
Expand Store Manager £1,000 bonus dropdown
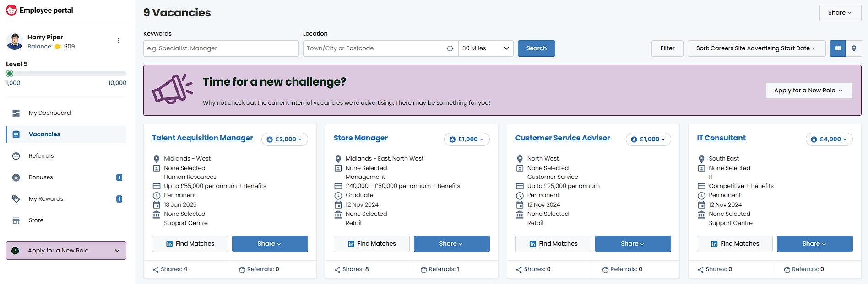(467, 139)
